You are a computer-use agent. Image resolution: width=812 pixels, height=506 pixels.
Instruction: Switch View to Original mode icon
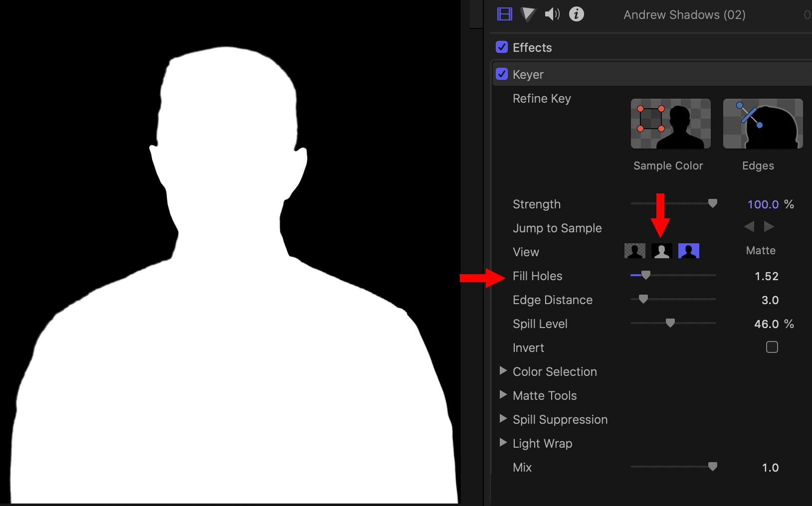pos(689,251)
